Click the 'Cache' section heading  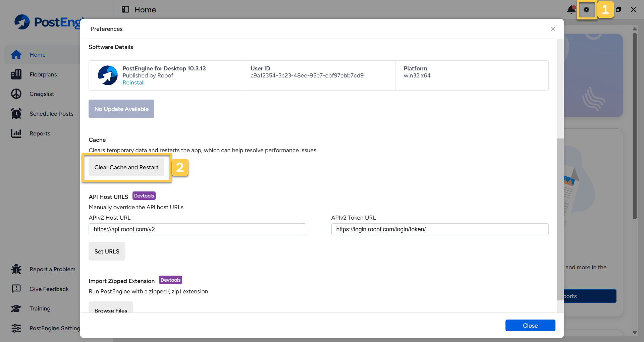tap(97, 140)
